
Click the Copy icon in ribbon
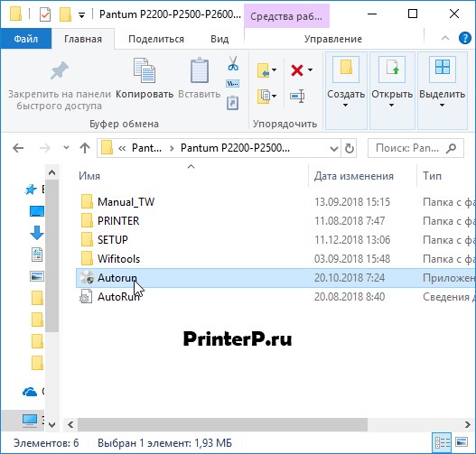[x=145, y=70]
